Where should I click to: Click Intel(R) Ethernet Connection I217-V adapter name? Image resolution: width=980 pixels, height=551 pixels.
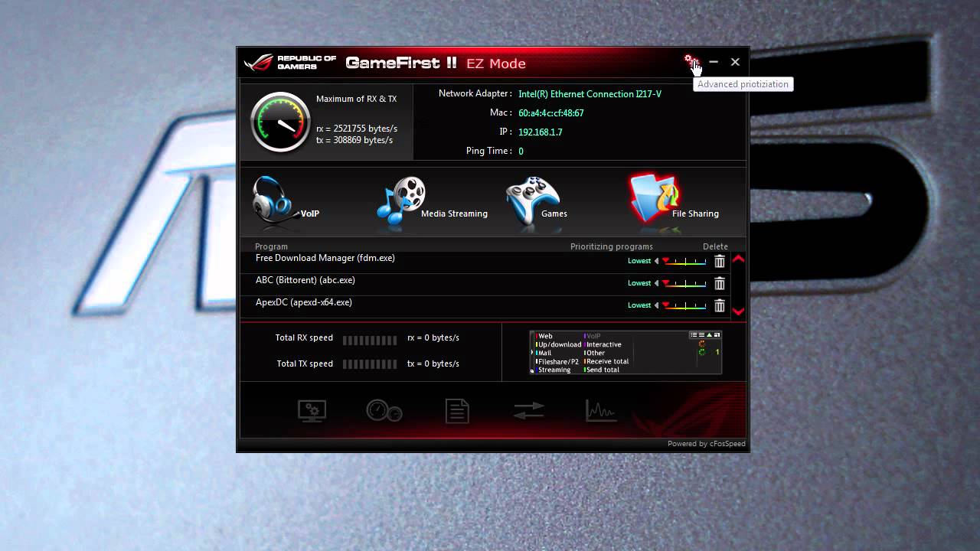(x=590, y=94)
